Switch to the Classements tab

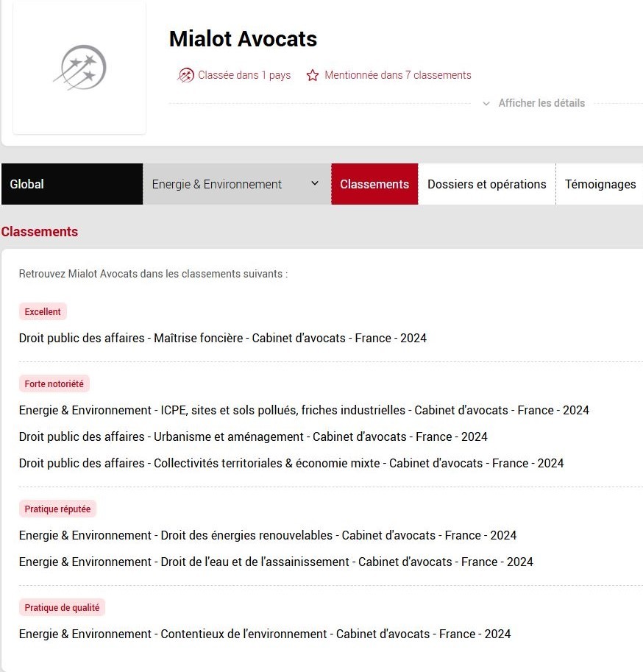[x=374, y=184]
